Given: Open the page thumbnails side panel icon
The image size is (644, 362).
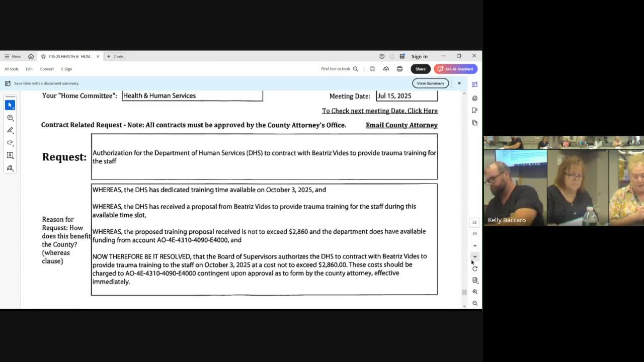Looking at the screenshot, I should 474,123.
